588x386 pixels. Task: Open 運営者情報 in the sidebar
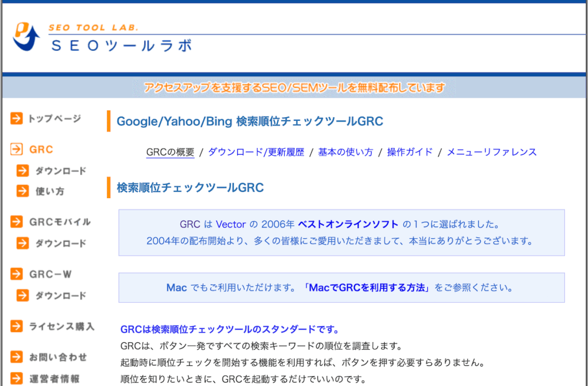55,379
